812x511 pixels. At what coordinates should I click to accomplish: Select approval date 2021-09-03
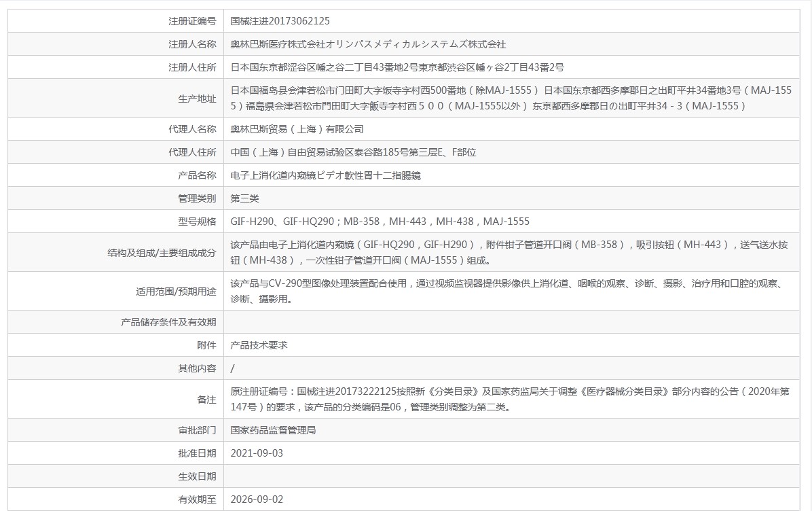pos(257,453)
